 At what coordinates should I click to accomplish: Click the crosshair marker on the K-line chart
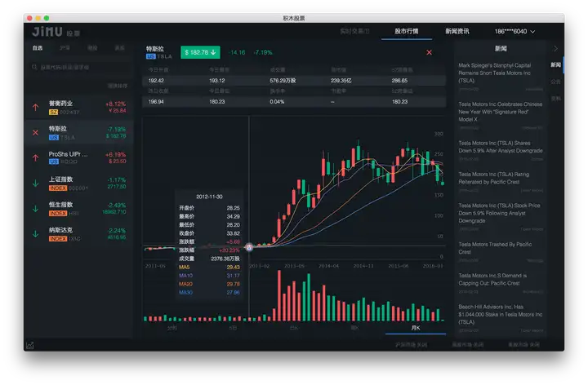click(249, 247)
